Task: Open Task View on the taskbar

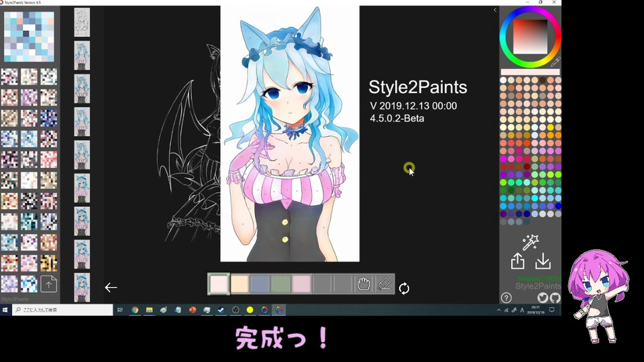Action: [x=120, y=310]
